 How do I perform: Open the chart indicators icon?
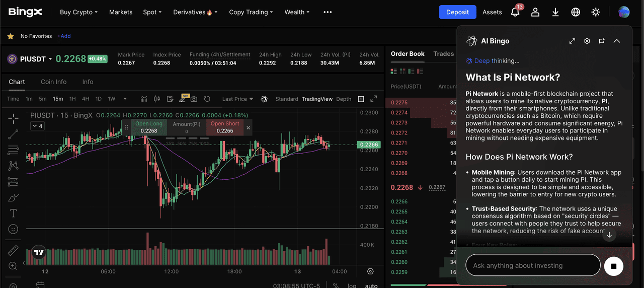pyautogui.click(x=144, y=99)
